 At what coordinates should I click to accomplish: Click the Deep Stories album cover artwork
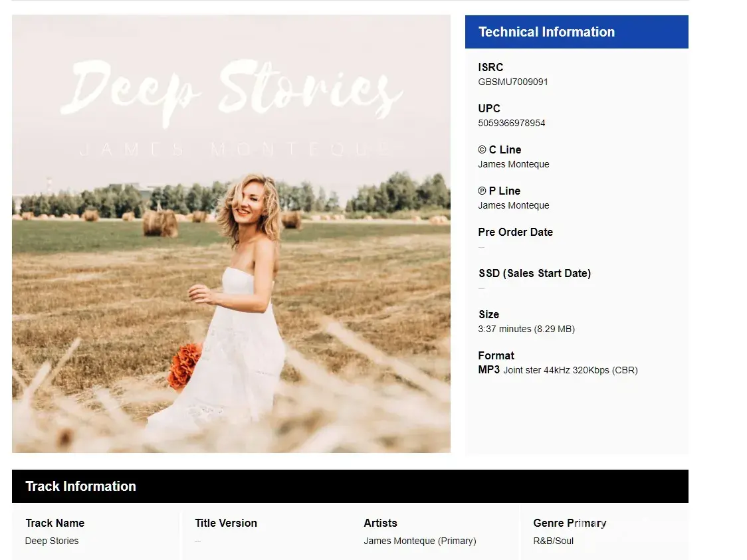[231, 234]
